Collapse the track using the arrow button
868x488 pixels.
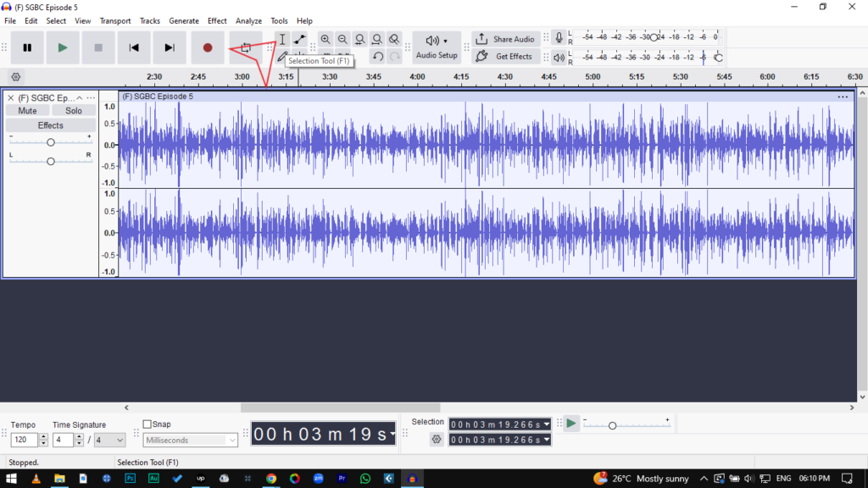[x=80, y=98]
